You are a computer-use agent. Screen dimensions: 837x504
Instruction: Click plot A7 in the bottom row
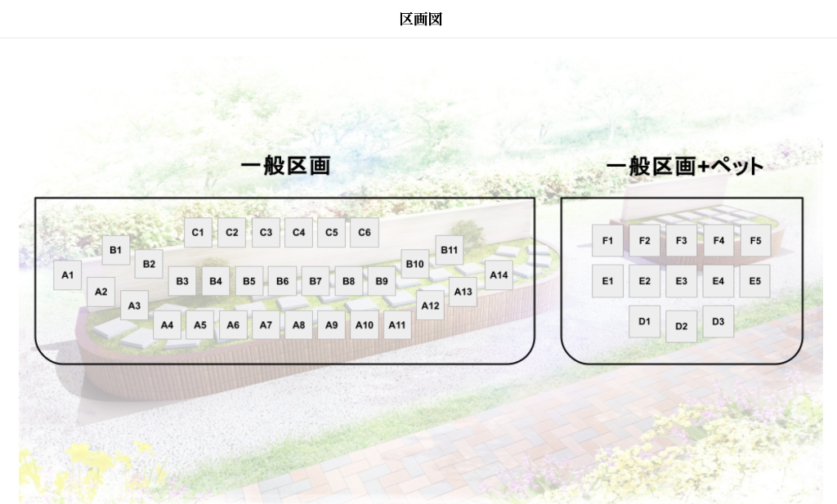(x=266, y=325)
